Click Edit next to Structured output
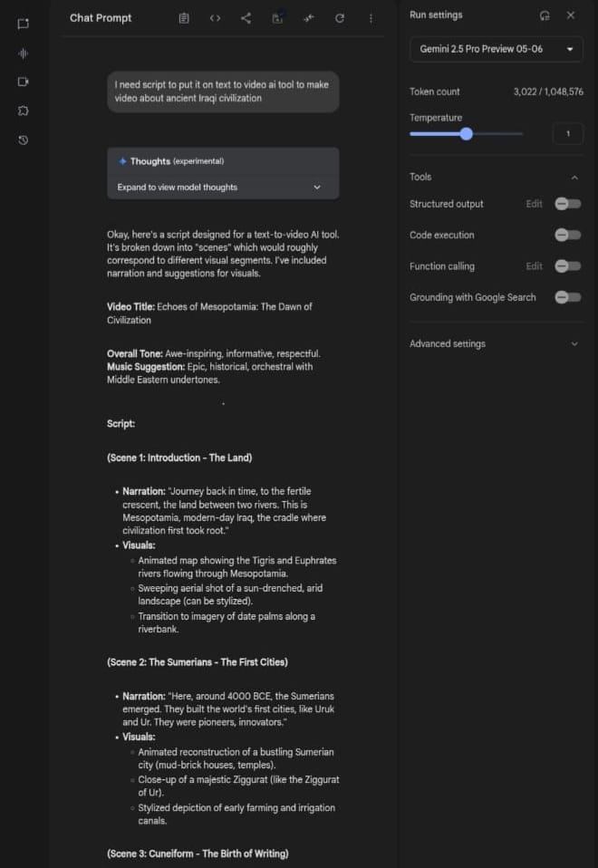 point(534,204)
